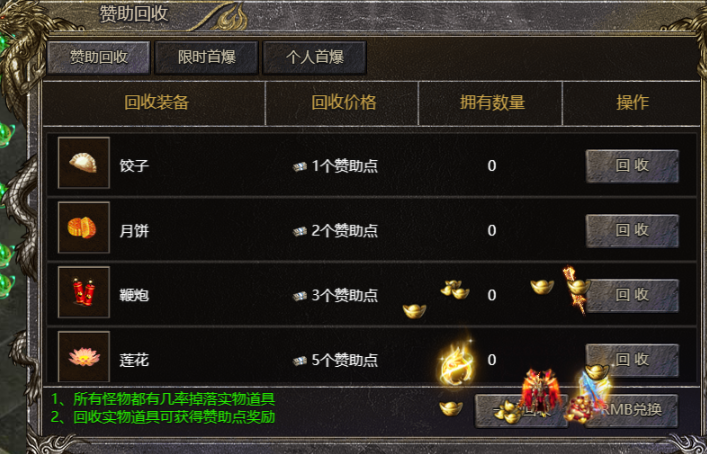
Task: Open the RMB兑换 exchange button
Action: click(x=631, y=410)
